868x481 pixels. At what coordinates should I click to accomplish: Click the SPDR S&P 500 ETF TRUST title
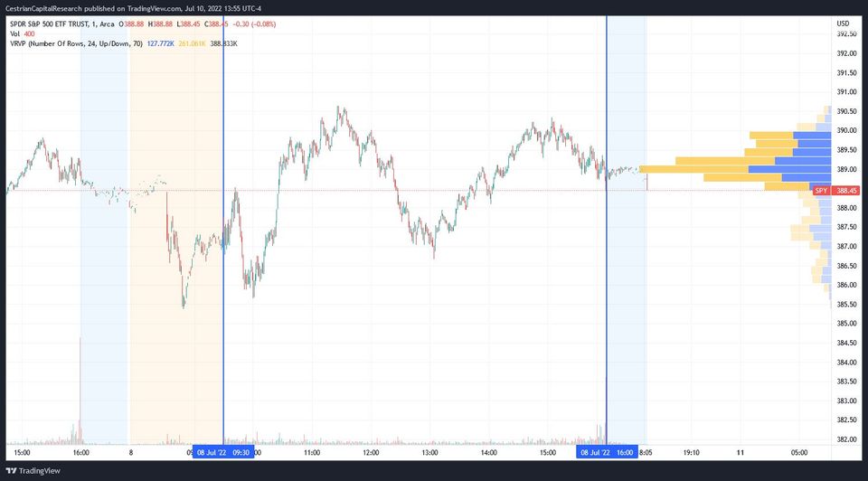pos(49,24)
